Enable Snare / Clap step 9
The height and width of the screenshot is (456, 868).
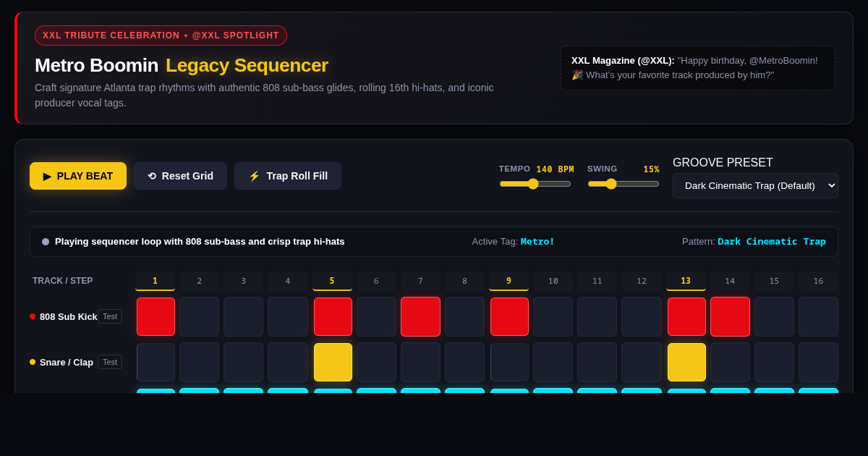click(x=509, y=362)
